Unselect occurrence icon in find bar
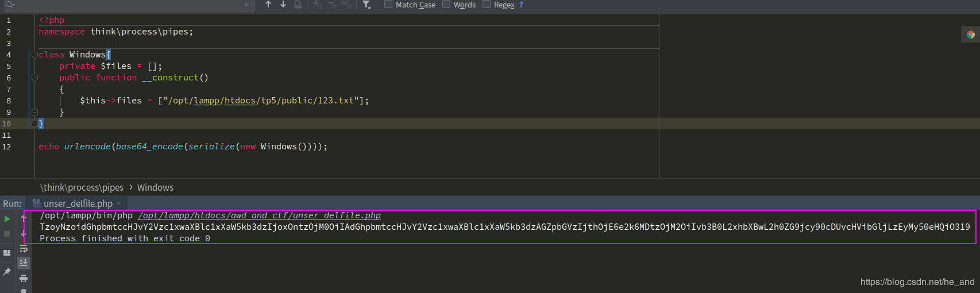Viewport: 980px width, 293px height. point(332,5)
